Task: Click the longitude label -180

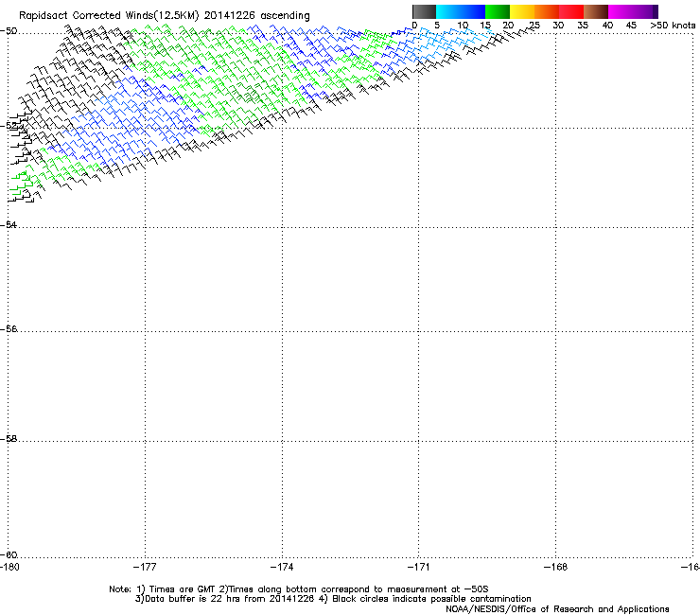Action: pyautogui.click(x=9, y=567)
